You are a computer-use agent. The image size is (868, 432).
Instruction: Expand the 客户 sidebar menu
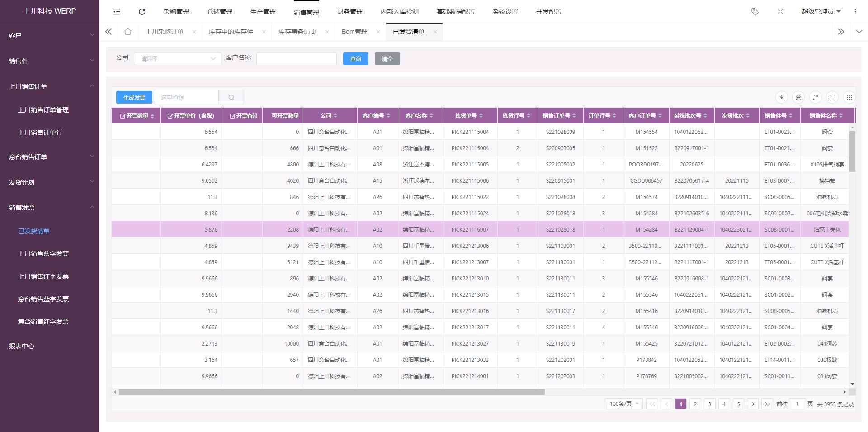coord(50,35)
